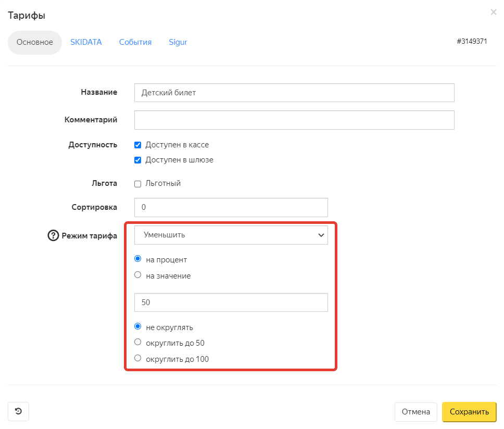Select the 'на значение' radio option
Viewport: 504px width, 429px height.
click(138, 275)
